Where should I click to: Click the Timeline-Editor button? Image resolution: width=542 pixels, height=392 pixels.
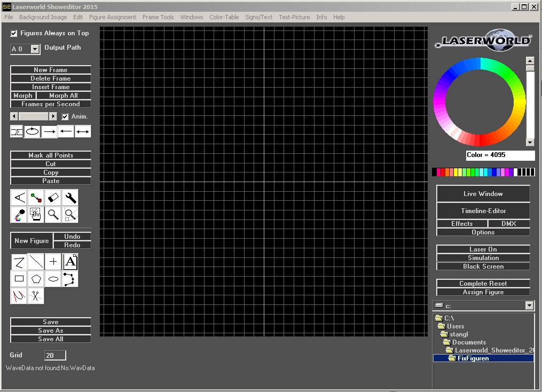pos(483,210)
